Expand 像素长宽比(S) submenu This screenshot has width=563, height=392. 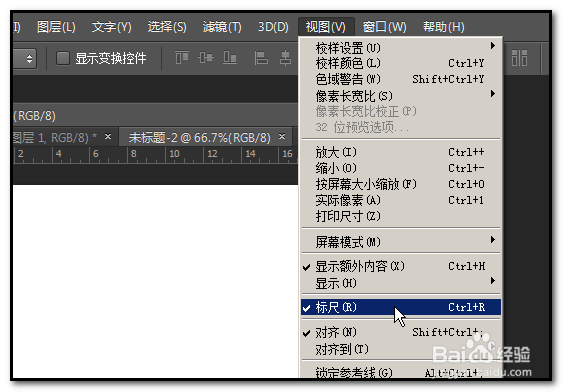(401, 95)
